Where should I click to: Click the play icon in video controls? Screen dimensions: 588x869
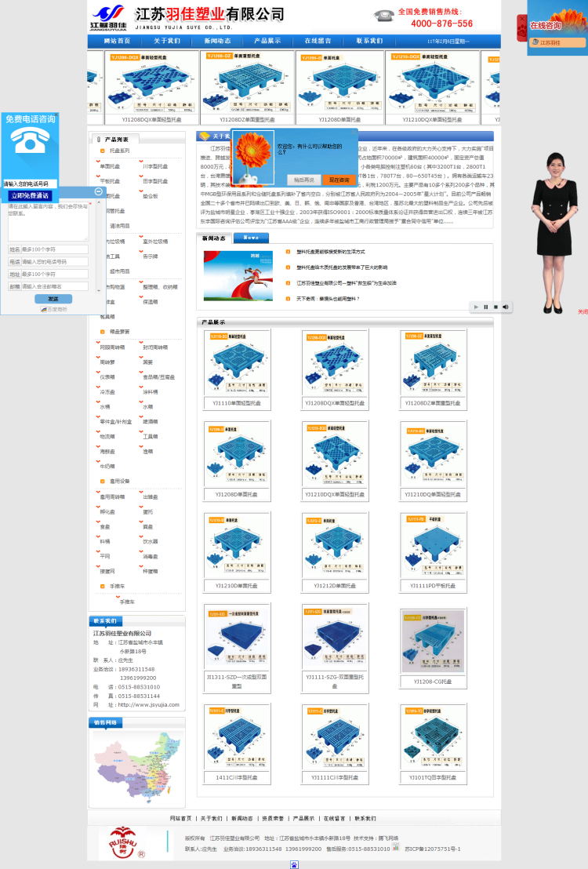tap(476, 307)
